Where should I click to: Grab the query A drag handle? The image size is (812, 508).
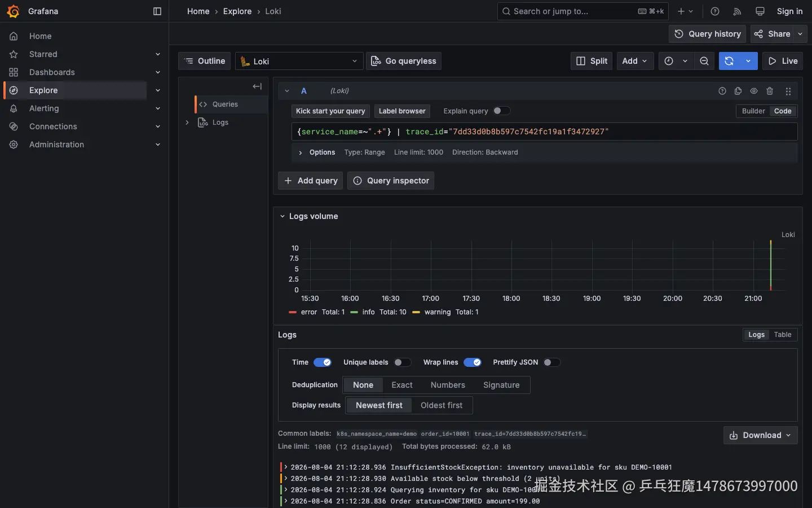pos(788,91)
